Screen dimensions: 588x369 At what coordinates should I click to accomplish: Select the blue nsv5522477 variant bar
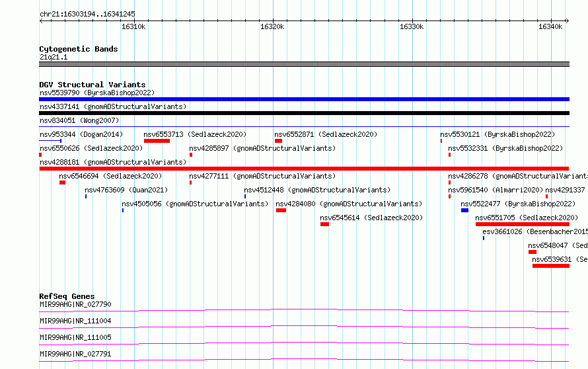(x=464, y=210)
